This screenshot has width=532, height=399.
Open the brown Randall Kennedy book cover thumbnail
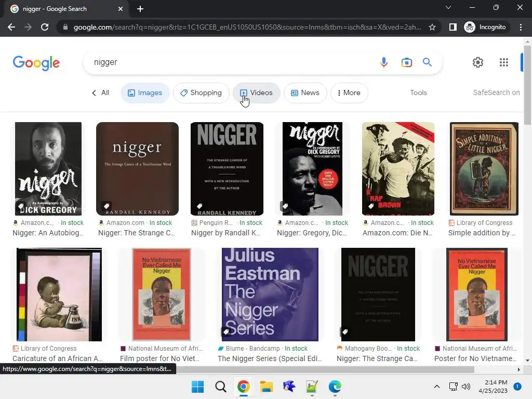[x=137, y=169]
